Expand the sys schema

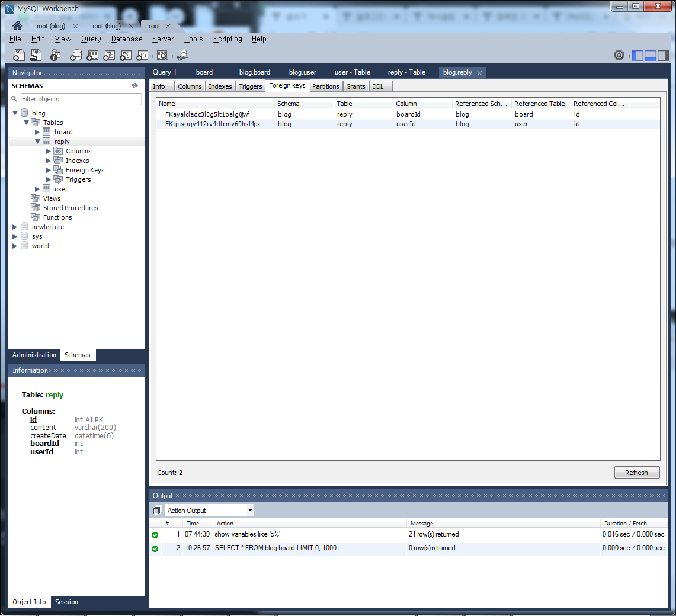pos(15,236)
